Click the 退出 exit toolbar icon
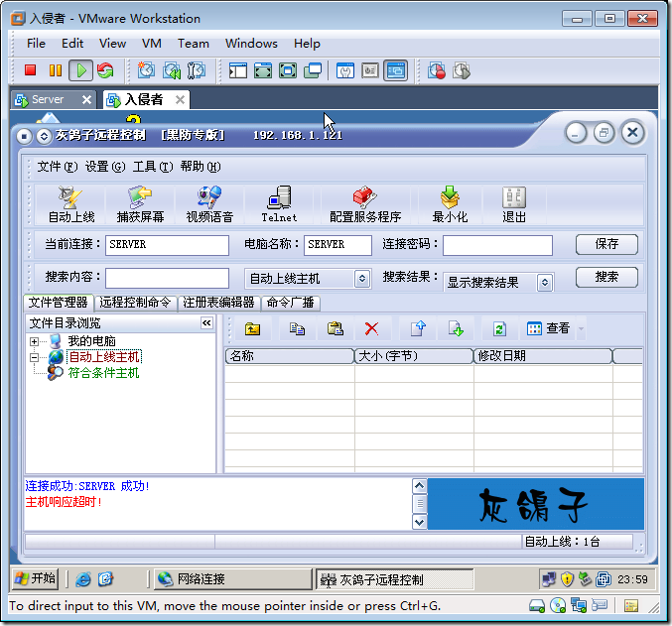Viewport: 672px width, 626px height. 514,204
